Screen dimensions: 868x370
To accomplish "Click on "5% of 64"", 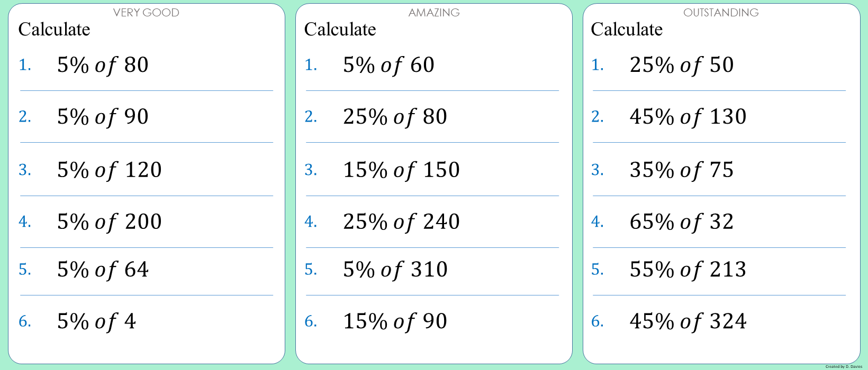I will [x=103, y=270].
